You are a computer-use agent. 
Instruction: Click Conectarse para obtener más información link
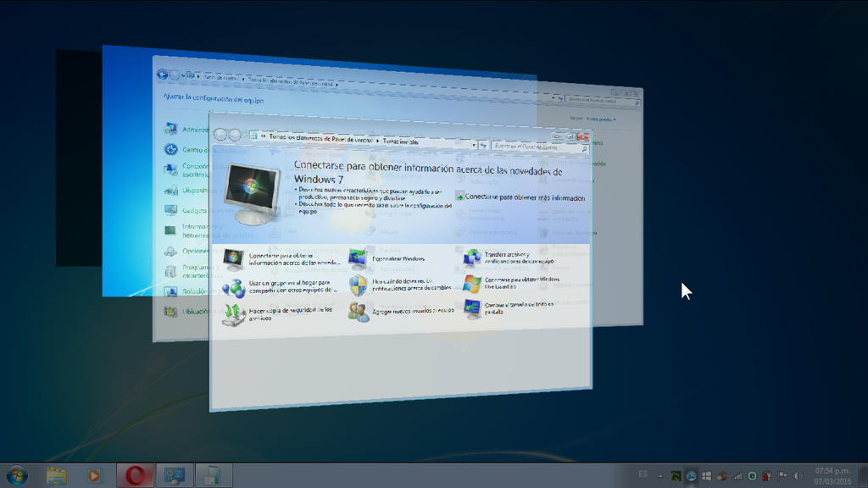point(525,197)
